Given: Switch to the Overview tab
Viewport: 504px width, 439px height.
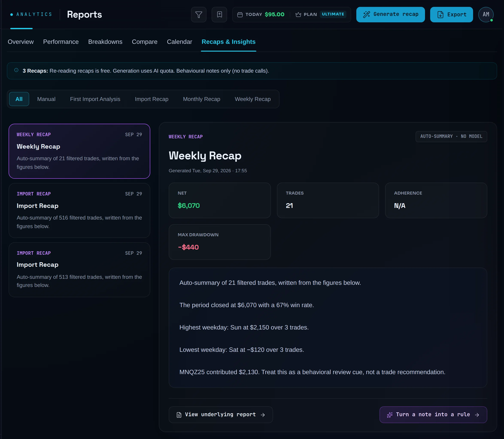Looking at the screenshot, I should (21, 42).
